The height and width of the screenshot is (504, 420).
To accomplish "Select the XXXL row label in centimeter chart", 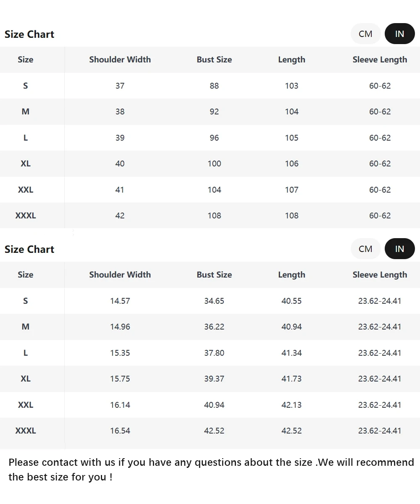I will coord(26,215).
